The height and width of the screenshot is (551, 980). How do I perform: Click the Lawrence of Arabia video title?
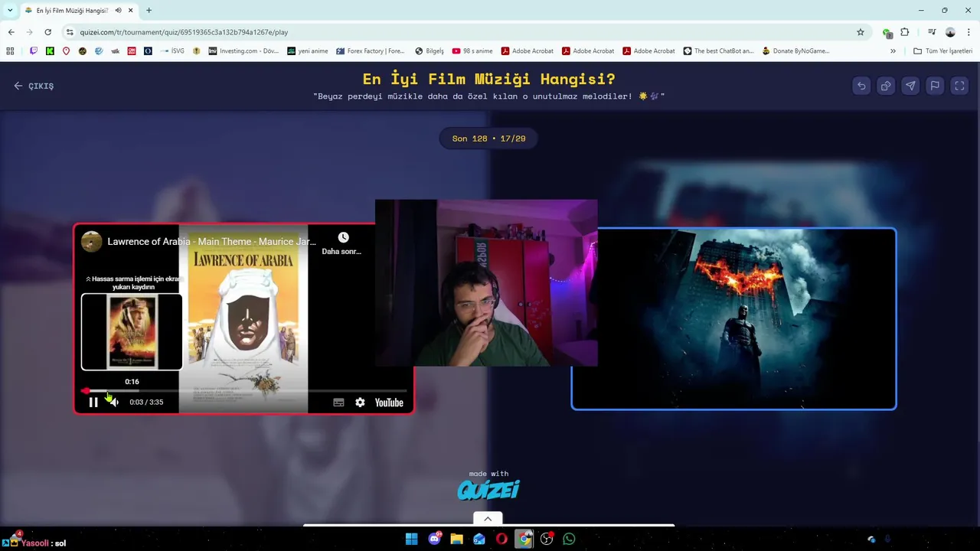pyautogui.click(x=211, y=242)
